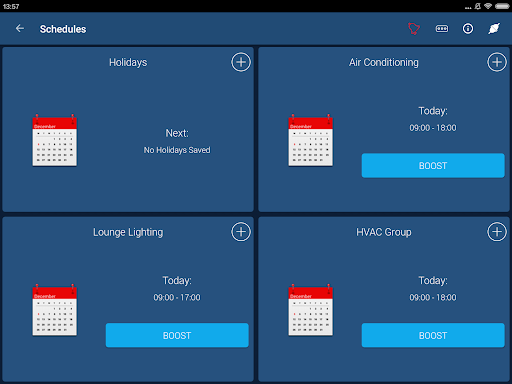The height and width of the screenshot is (384, 512).
Task: Tap Lounge Lighting time 09:00 - 17:00
Action: [x=177, y=297]
